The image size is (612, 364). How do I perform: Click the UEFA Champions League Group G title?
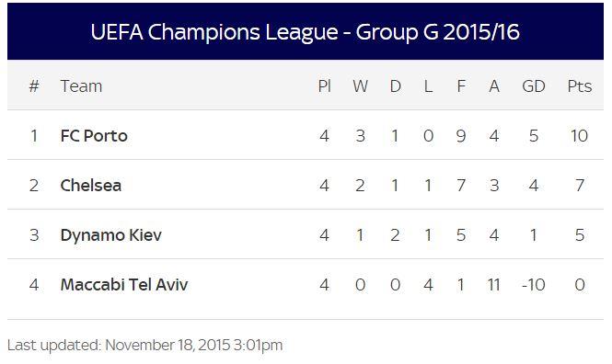point(306,32)
